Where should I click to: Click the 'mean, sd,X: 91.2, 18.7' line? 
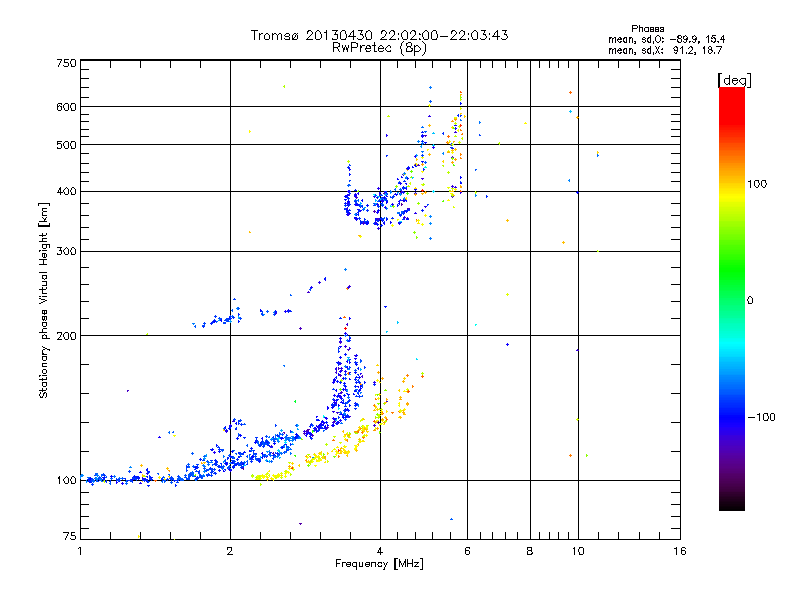[665, 50]
